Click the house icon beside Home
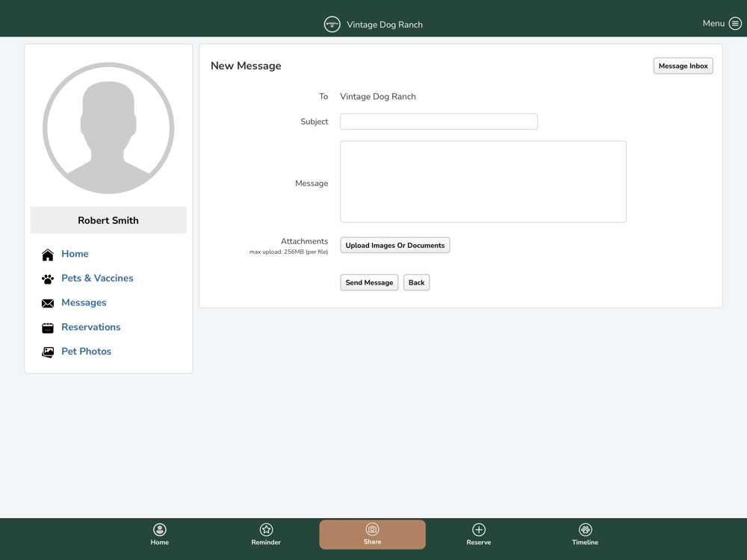 tap(48, 255)
